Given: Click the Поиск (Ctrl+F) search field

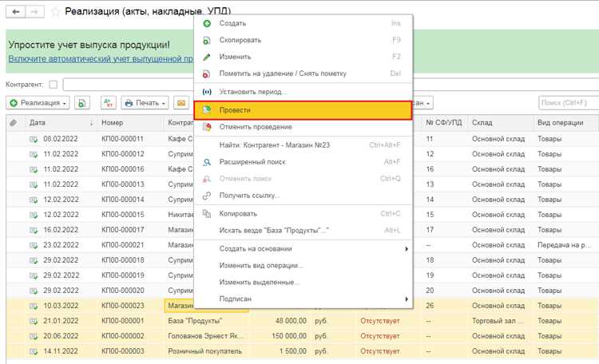Looking at the screenshot, I should click(569, 103).
